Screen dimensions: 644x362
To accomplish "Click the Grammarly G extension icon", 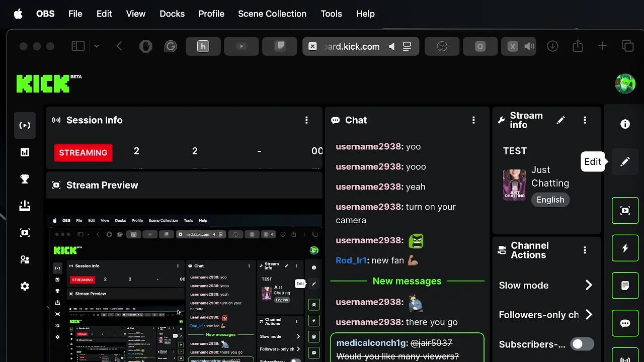I will (x=171, y=46).
